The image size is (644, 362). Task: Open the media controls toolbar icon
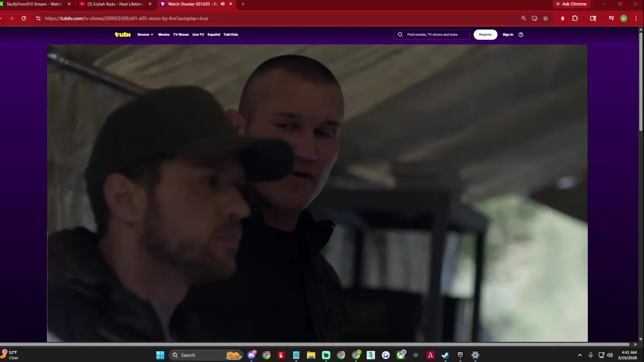[x=611, y=18]
